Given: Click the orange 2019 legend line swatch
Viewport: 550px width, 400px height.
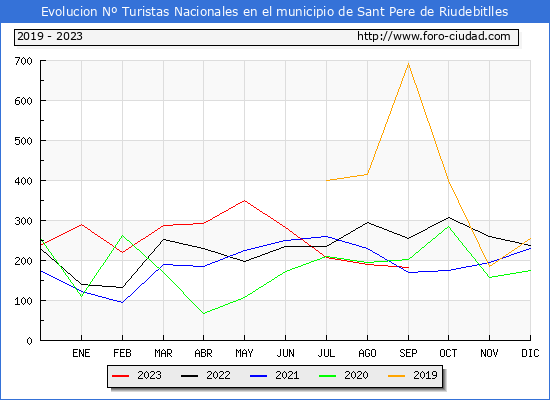Looking at the screenshot, I should [396, 376].
